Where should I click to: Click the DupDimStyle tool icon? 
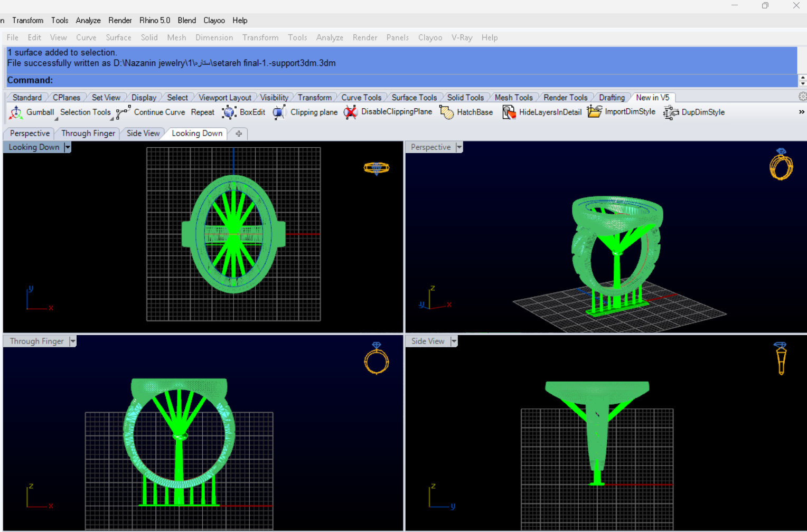pyautogui.click(x=671, y=112)
